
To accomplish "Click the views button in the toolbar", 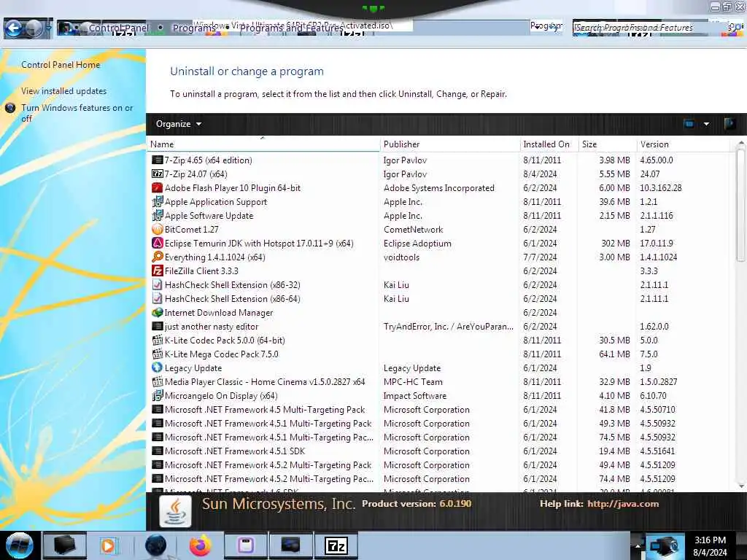I will [x=689, y=124].
